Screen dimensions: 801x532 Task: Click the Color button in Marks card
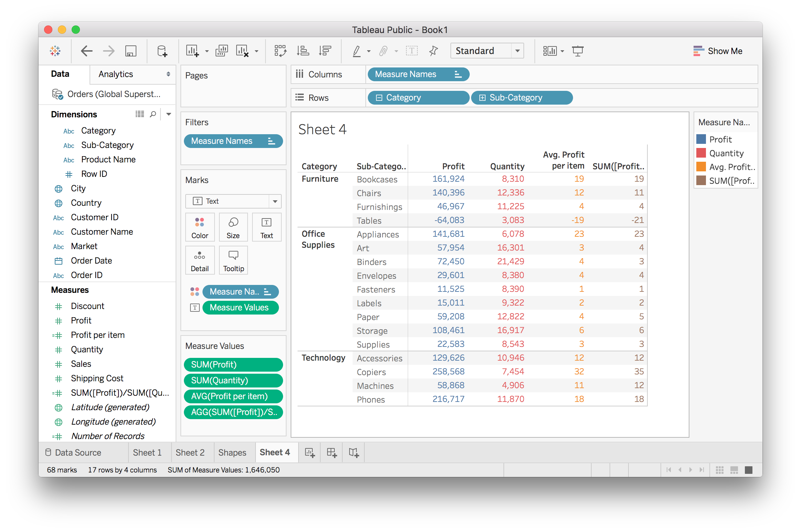[200, 227]
